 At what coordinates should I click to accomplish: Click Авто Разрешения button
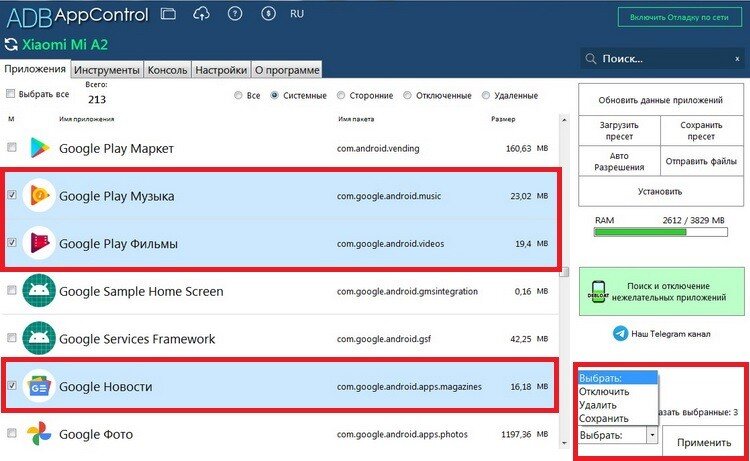click(619, 161)
